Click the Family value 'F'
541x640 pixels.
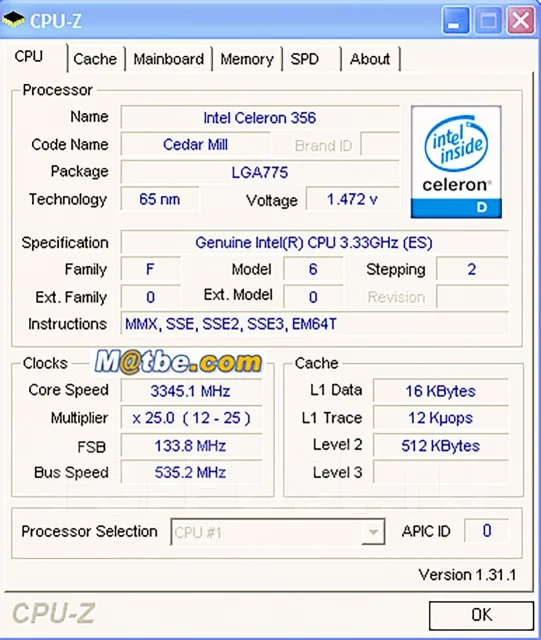tap(150, 269)
